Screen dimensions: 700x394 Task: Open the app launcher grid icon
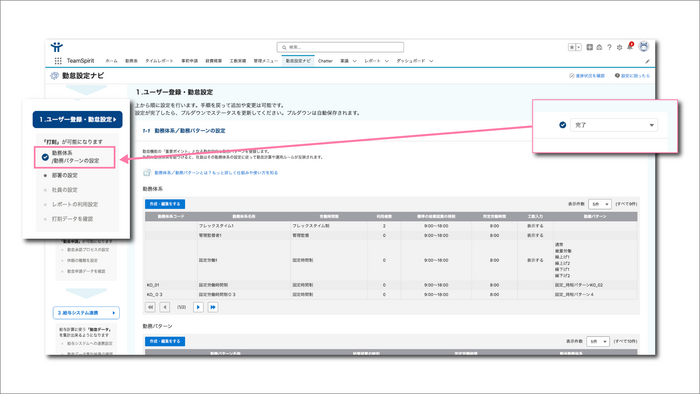pyautogui.click(x=58, y=61)
